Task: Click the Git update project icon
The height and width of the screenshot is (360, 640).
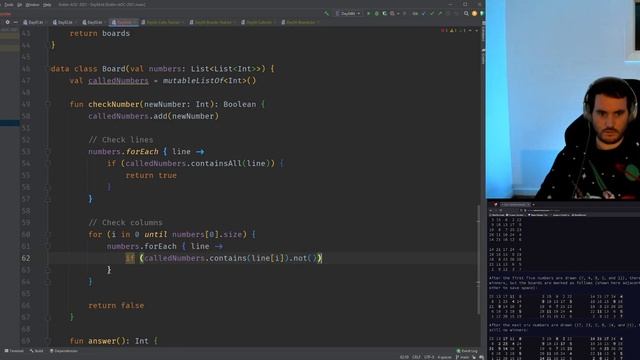Action: point(423,13)
